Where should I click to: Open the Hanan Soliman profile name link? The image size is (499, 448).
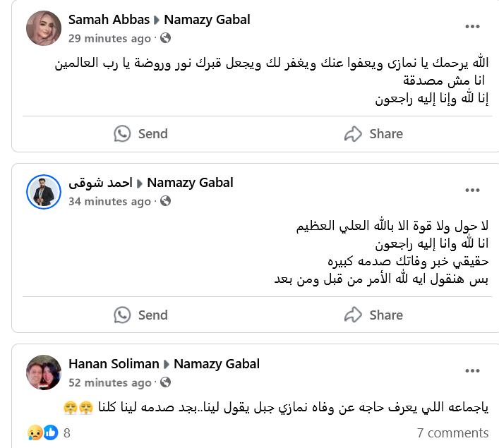pos(114,364)
